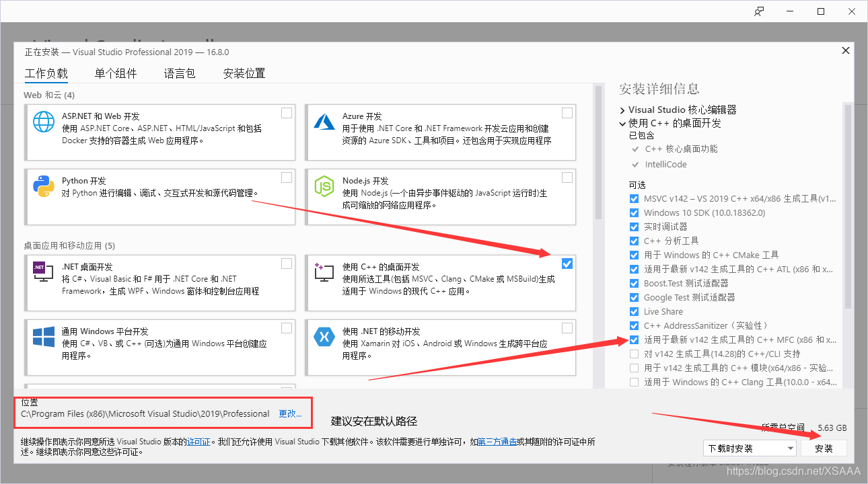Enable 通用 Windows 平台开发 workload checkbox
Screen dimensions: 868x484
point(287,328)
